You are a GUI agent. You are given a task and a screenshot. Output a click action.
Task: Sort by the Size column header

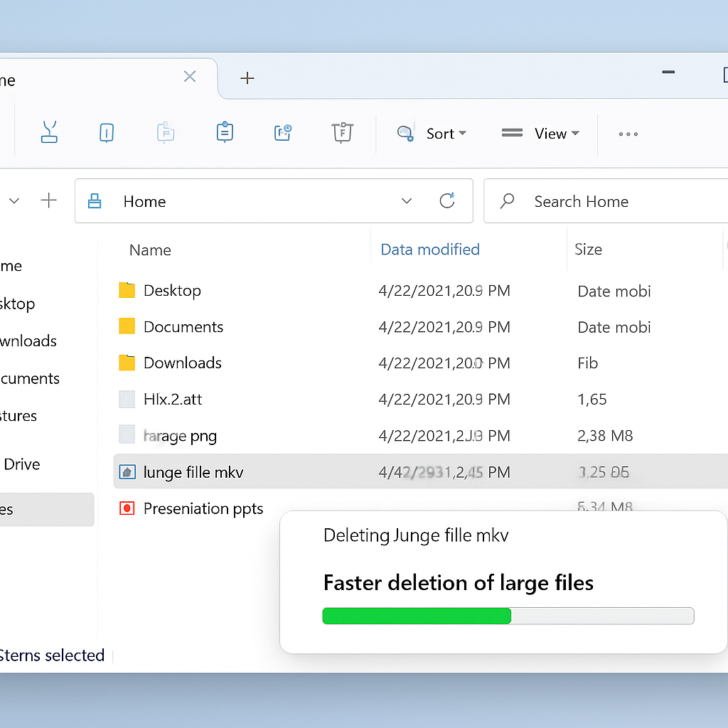[588, 250]
